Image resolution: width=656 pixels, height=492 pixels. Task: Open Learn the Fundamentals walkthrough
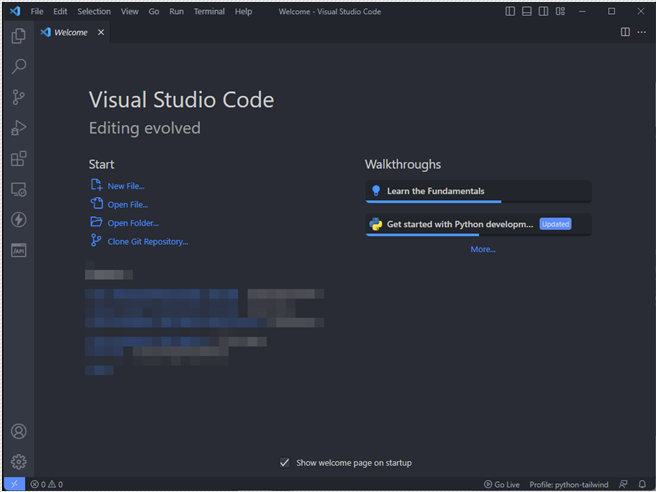pos(478,191)
